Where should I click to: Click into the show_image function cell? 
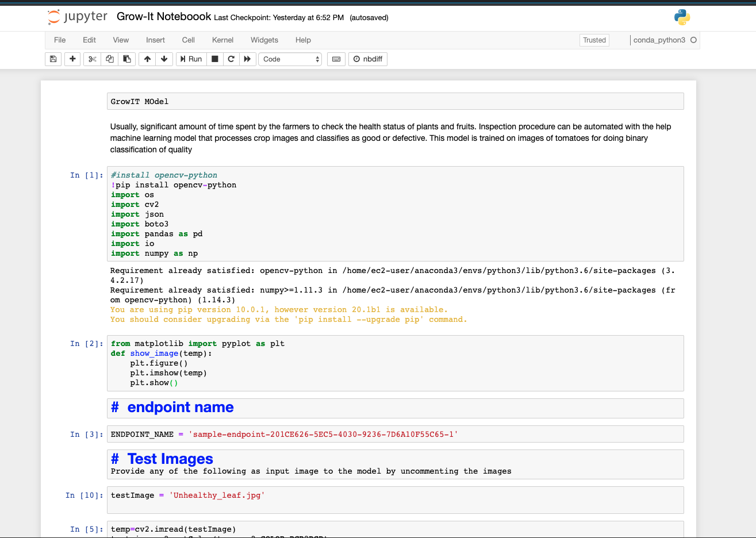click(396, 363)
